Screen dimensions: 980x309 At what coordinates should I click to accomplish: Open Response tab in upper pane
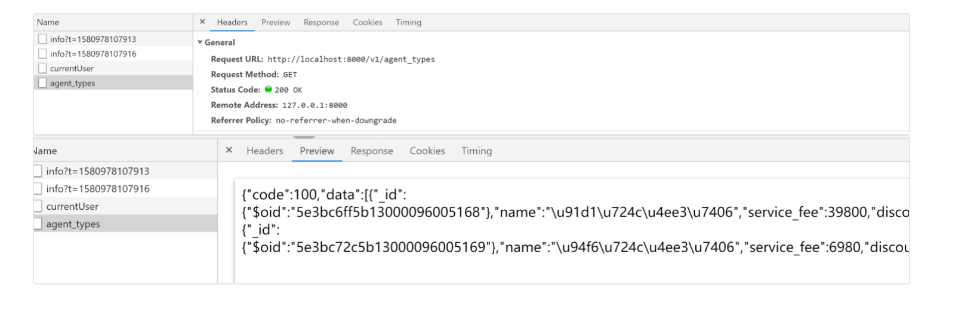321,22
